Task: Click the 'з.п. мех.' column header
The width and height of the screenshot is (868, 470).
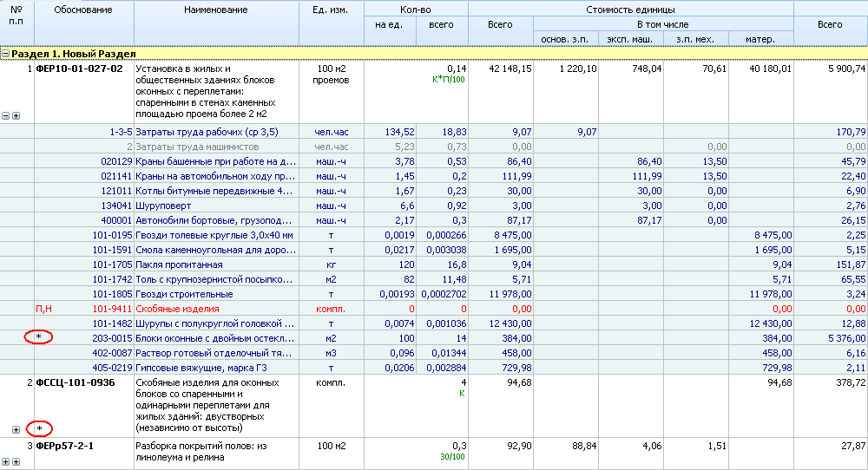Action: coord(695,40)
